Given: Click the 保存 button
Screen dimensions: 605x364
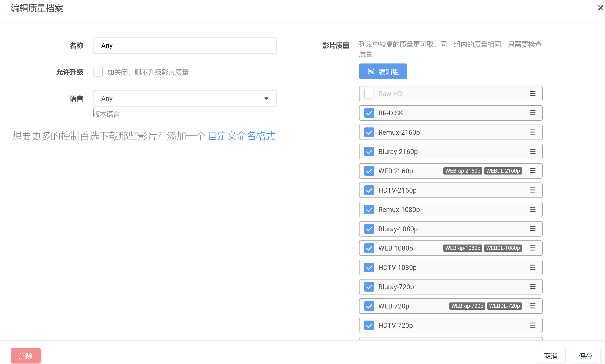Looking at the screenshot, I should pos(585,356).
